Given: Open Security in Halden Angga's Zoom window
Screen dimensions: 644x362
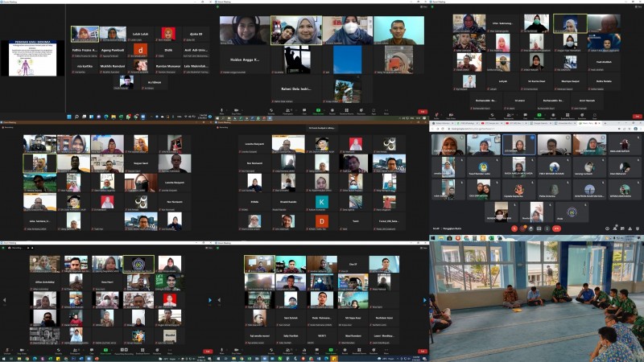Looking at the screenshot, I should click(271, 109).
